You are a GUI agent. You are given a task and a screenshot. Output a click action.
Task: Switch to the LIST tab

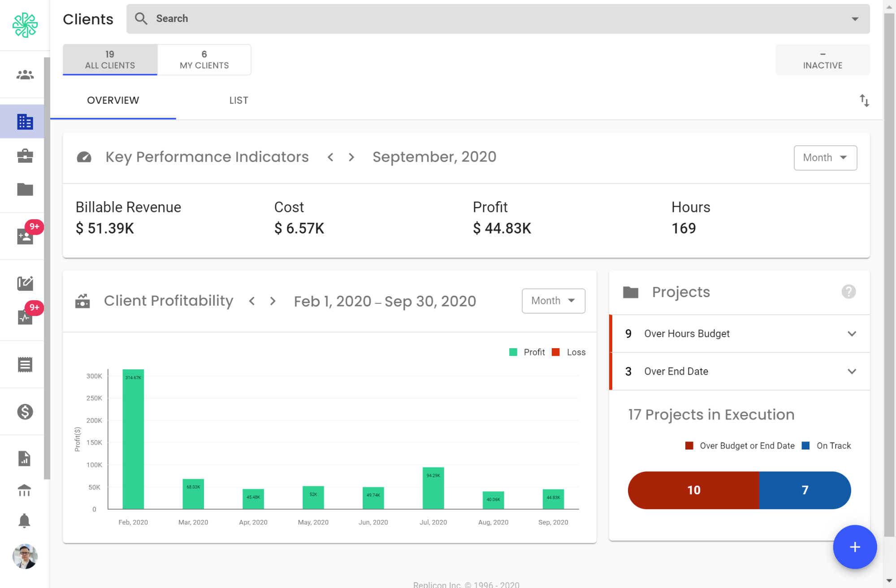coord(238,100)
